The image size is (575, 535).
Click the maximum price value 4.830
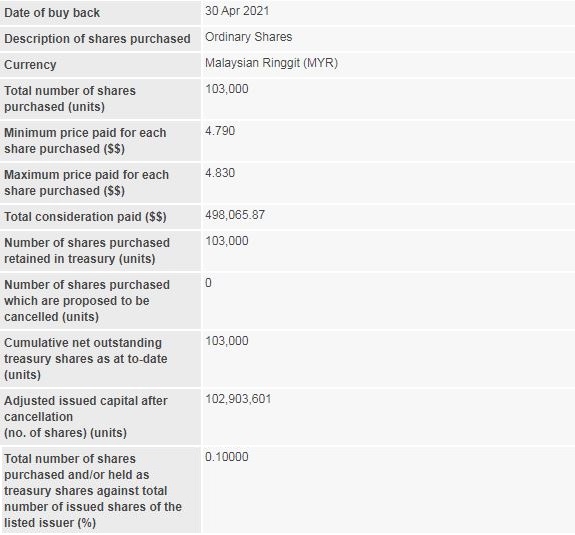pyautogui.click(x=220, y=173)
